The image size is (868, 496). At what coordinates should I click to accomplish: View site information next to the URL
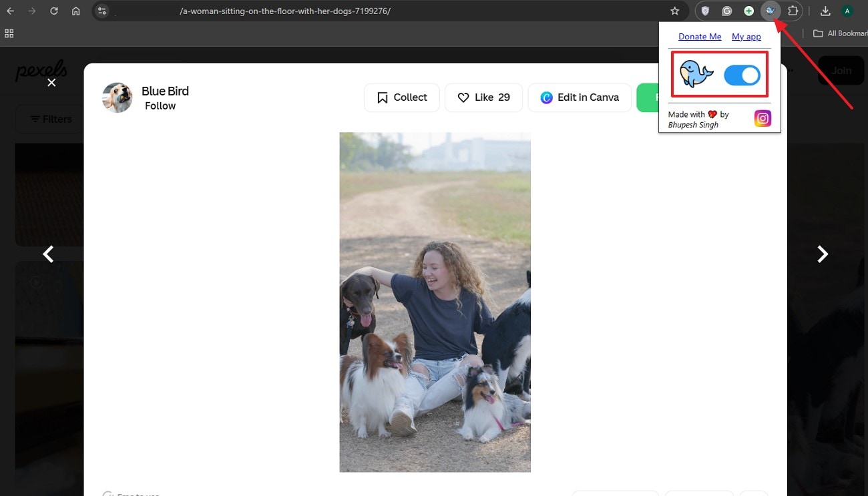tap(102, 11)
